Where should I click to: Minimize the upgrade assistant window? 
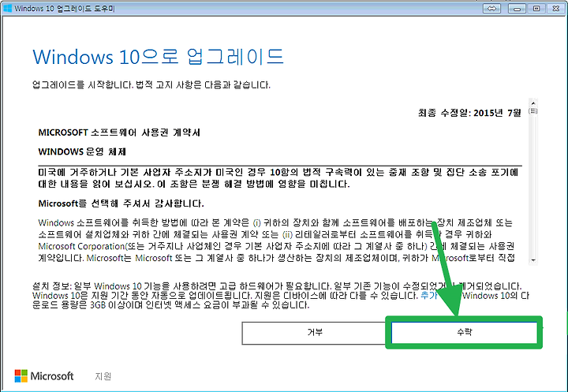coord(517,8)
